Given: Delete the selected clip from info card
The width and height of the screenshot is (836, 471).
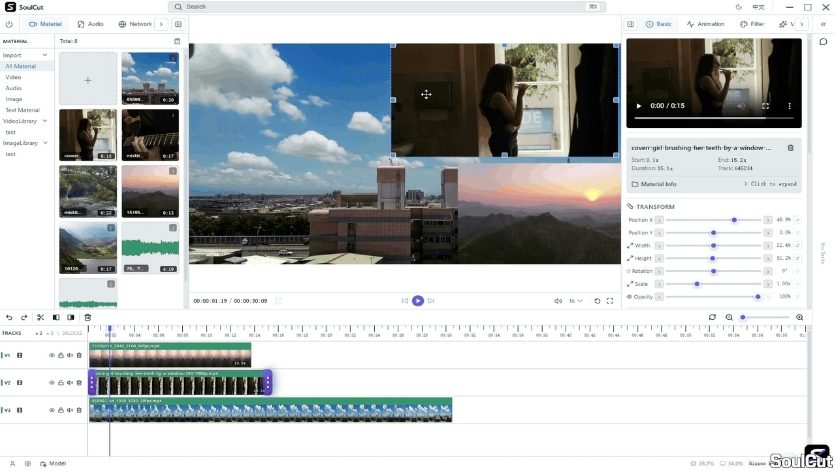Looking at the screenshot, I should [791, 148].
